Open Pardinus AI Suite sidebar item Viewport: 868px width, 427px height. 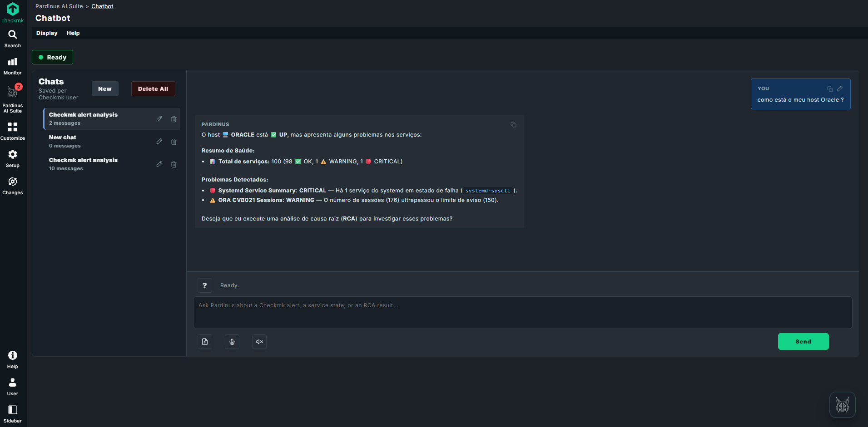pos(13,98)
